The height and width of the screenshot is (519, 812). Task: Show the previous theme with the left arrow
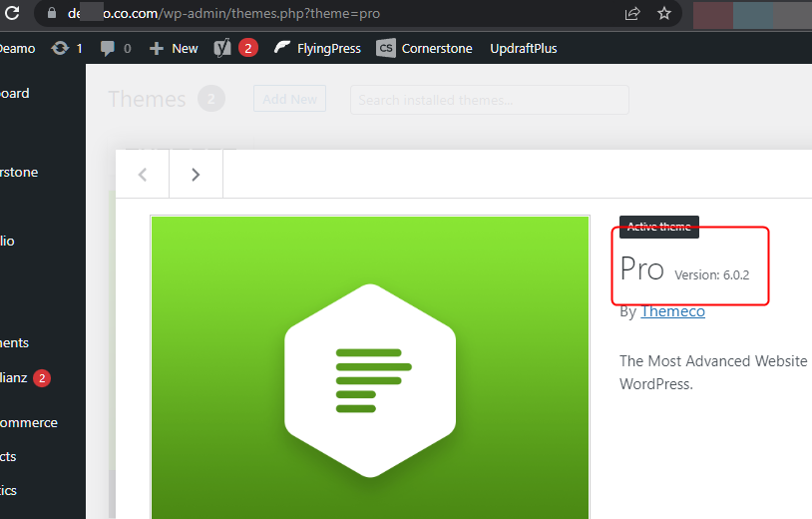[143, 175]
